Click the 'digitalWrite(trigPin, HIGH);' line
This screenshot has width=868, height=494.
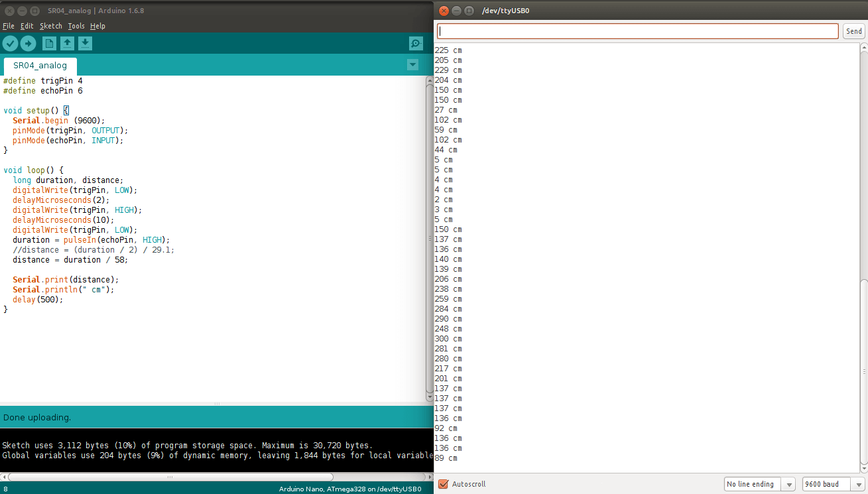tap(77, 210)
